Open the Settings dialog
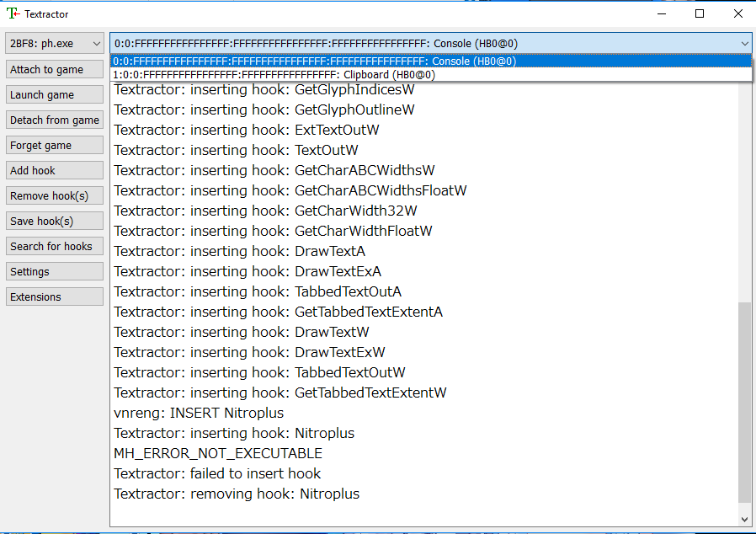This screenshot has height=534, width=756. (54, 271)
